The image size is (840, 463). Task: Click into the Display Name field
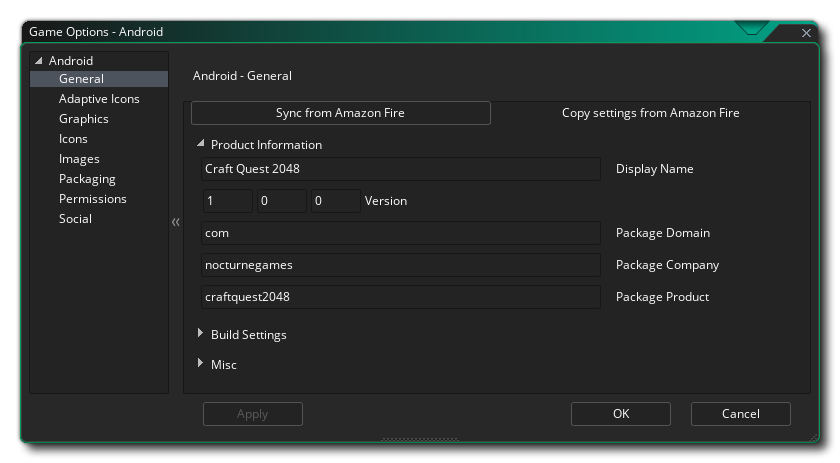(x=400, y=169)
